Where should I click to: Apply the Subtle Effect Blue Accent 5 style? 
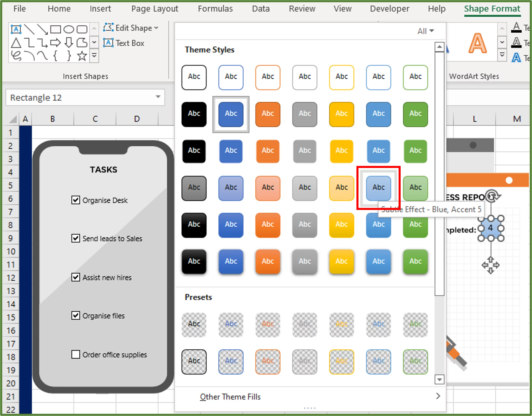click(378, 187)
